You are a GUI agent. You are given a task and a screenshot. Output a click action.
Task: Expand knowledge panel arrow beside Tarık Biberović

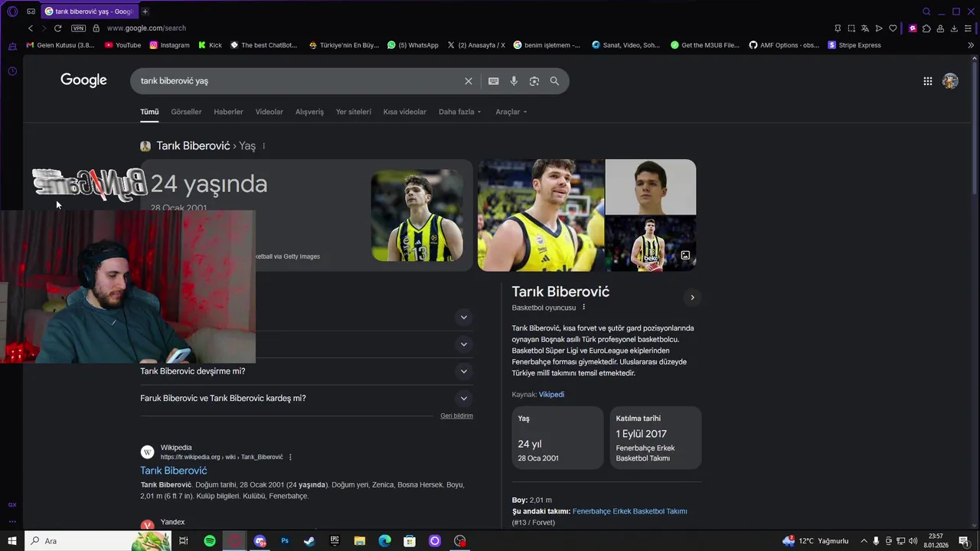coord(692,298)
